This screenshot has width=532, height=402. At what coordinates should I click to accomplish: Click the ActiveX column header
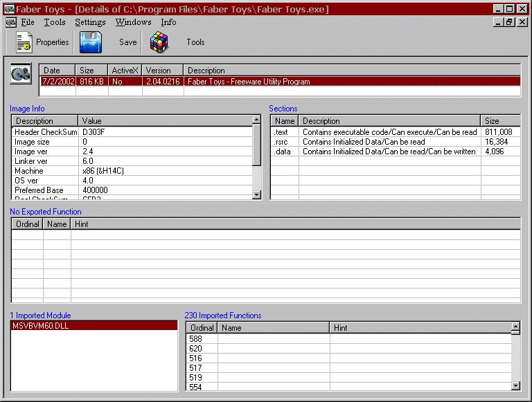(125, 70)
